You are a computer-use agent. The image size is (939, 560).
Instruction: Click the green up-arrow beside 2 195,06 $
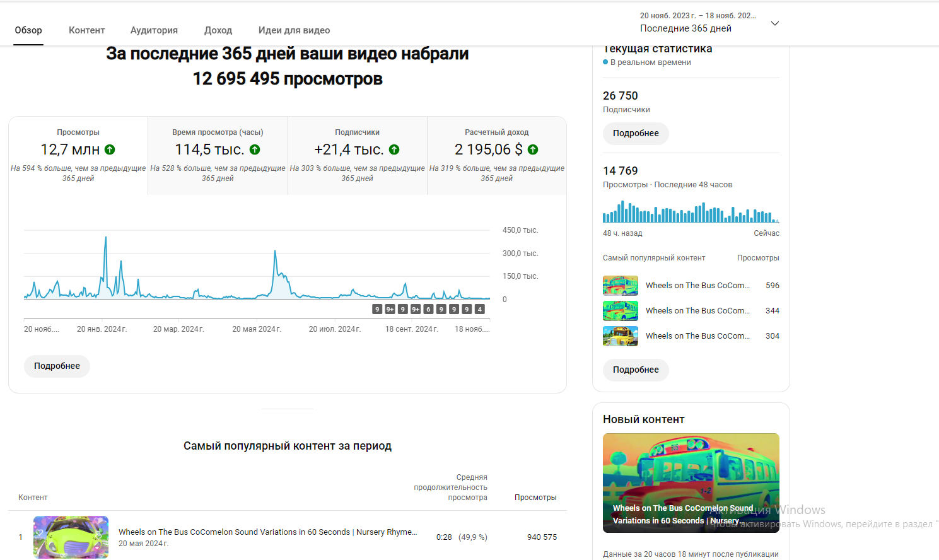coord(533,149)
